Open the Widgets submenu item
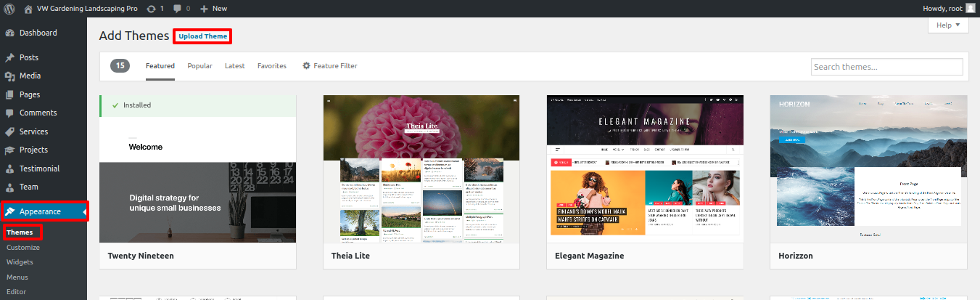 [20, 262]
